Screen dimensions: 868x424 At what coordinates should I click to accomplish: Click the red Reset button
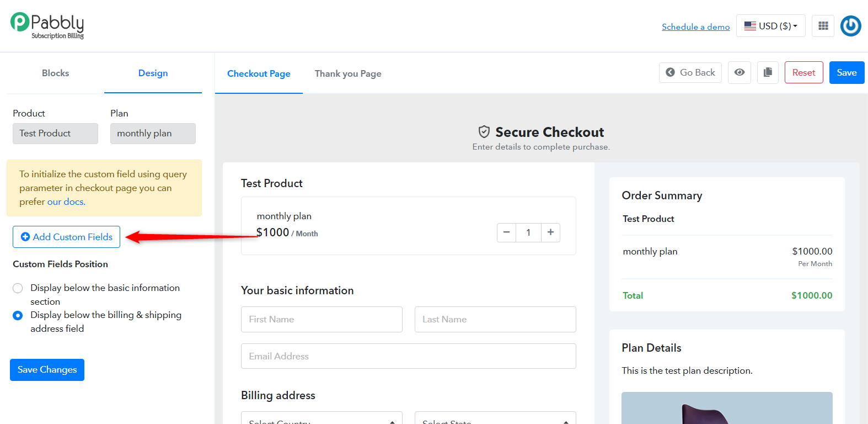(804, 72)
